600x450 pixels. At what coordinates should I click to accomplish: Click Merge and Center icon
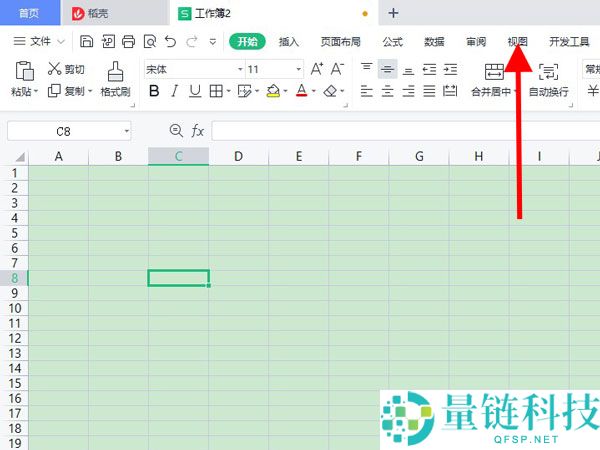[494, 71]
